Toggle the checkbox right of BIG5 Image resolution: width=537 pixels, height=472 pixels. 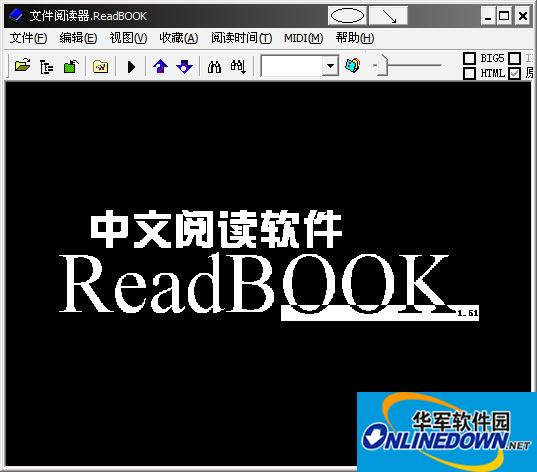pyautogui.click(x=515, y=58)
